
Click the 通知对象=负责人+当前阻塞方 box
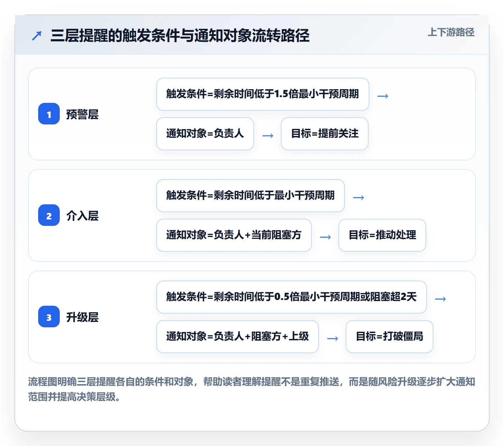pyautogui.click(x=234, y=235)
